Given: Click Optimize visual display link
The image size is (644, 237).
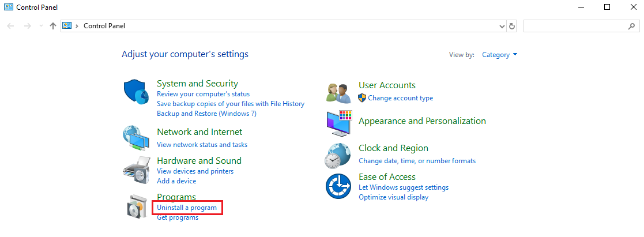Looking at the screenshot, I should click(x=393, y=197).
